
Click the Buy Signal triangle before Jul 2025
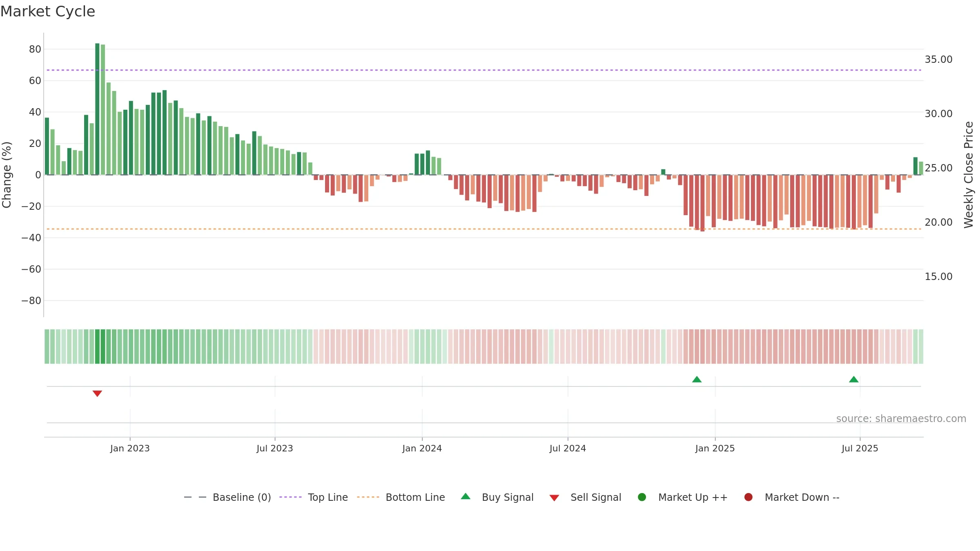point(854,379)
